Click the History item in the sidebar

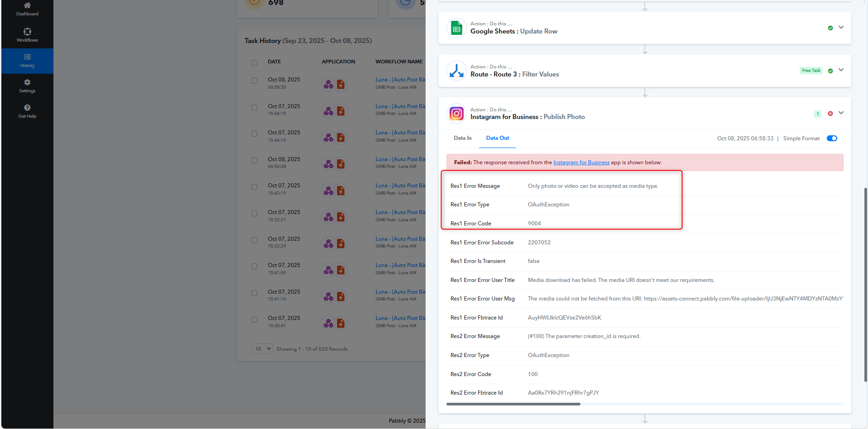click(27, 61)
